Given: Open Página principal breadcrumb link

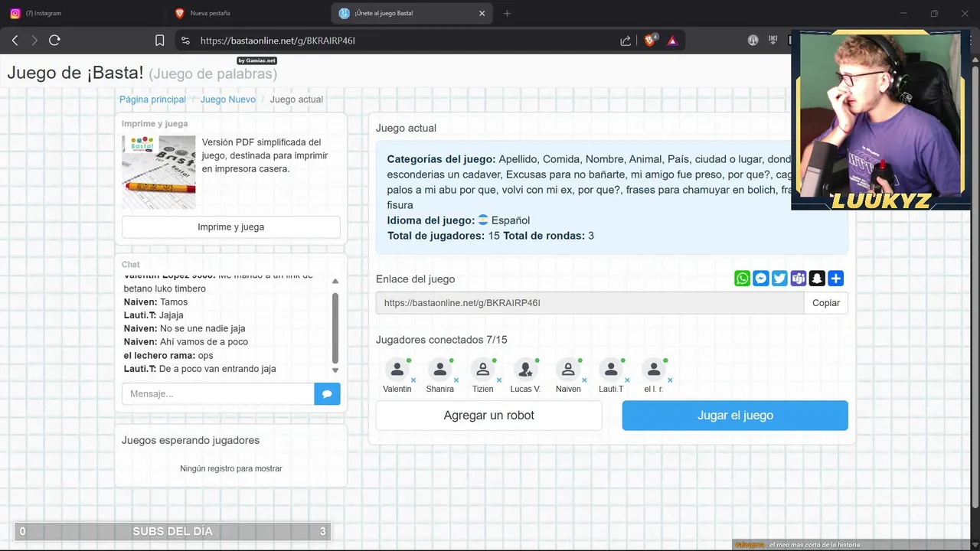Looking at the screenshot, I should [x=152, y=99].
